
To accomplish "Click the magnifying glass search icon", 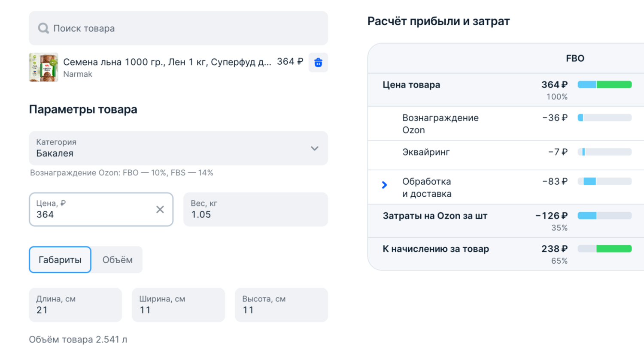I will (43, 28).
